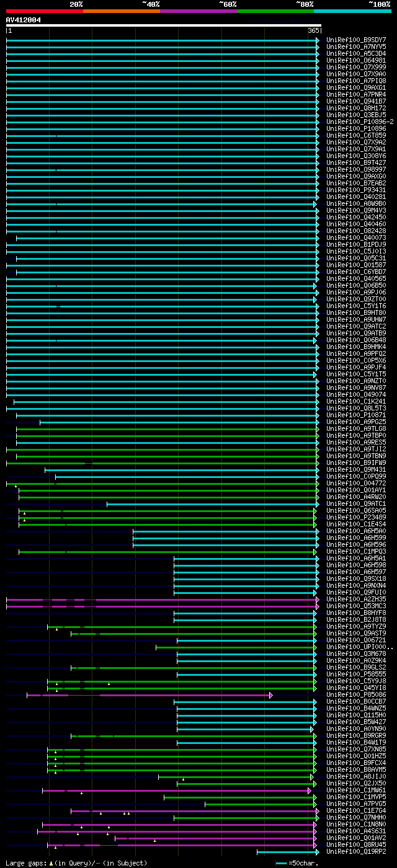Click UniRef100_Q9SX18 label
The width and height of the screenshot is (397, 868).
pos(356,579)
